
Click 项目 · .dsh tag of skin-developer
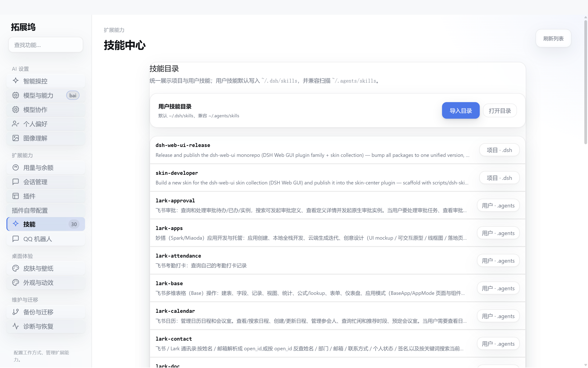[499, 178]
